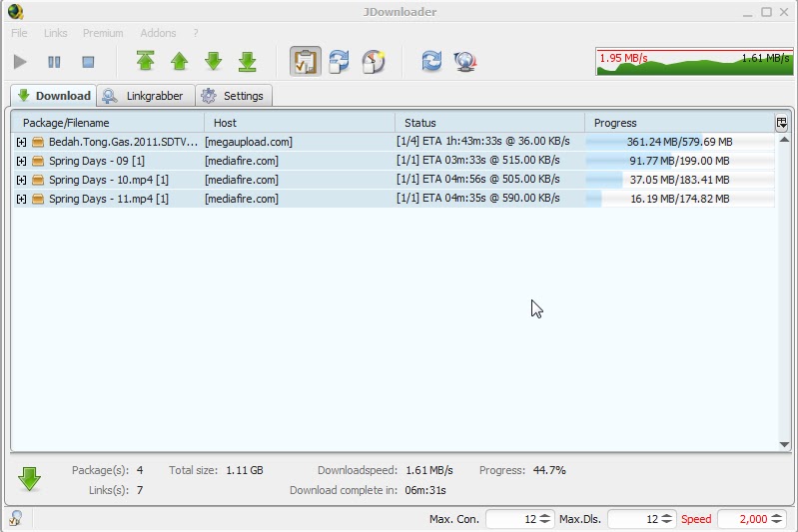Switch to the Download tab
The image size is (798, 532).
point(54,96)
